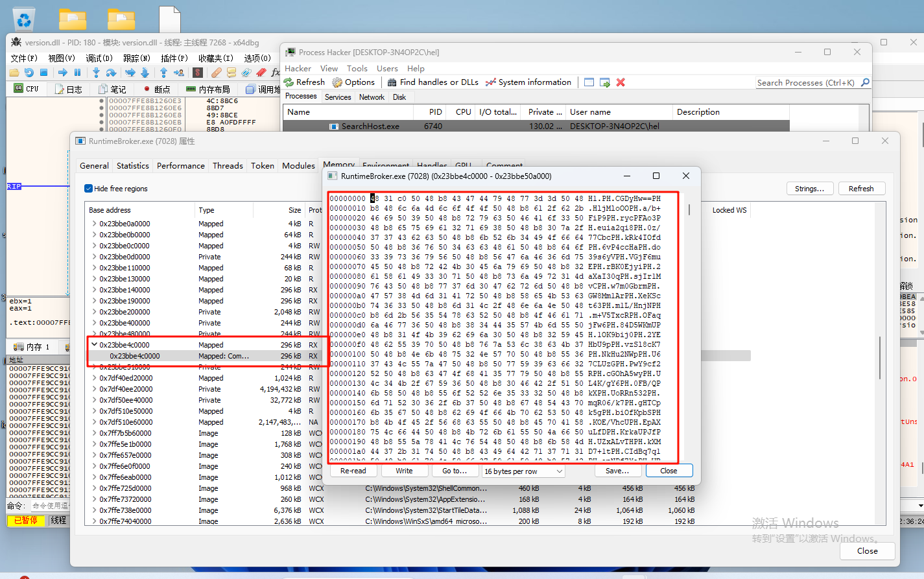Open the Scylla plugin icon
This screenshot has width=924, height=579.
click(198, 73)
